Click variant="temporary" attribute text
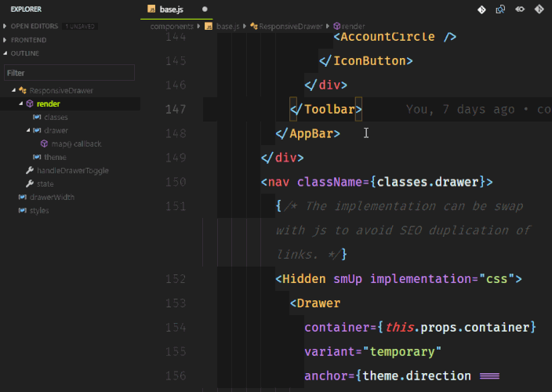 (x=372, y=352)
